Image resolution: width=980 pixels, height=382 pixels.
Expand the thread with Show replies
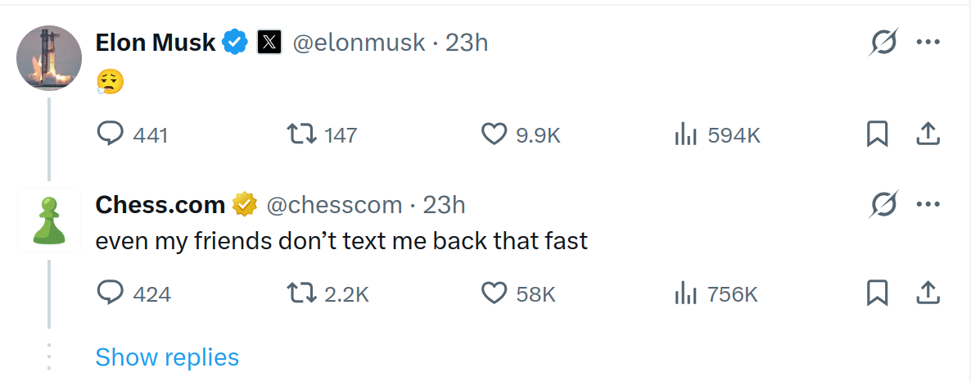click(167, 357)
